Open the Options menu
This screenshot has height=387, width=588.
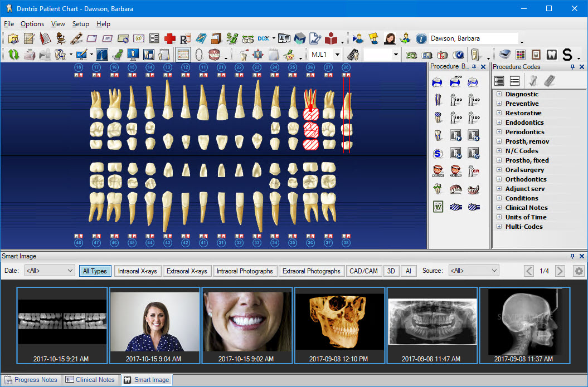[x=32, y=24]
